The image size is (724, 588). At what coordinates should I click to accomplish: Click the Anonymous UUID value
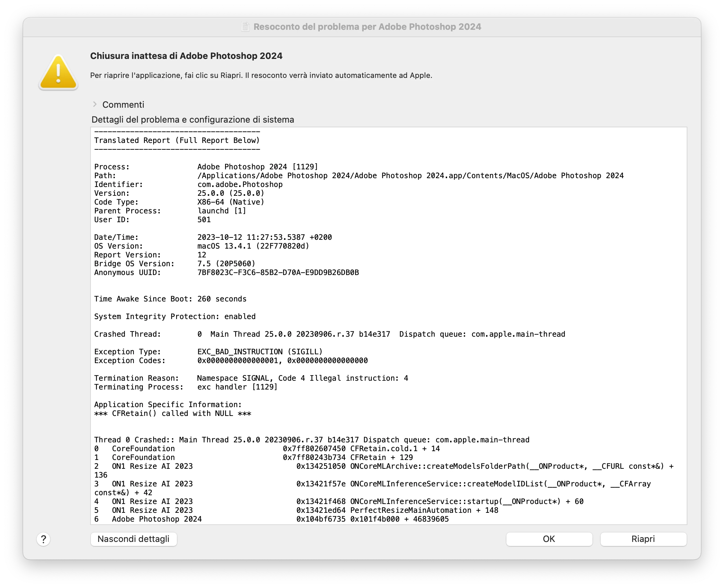(278, 272)
